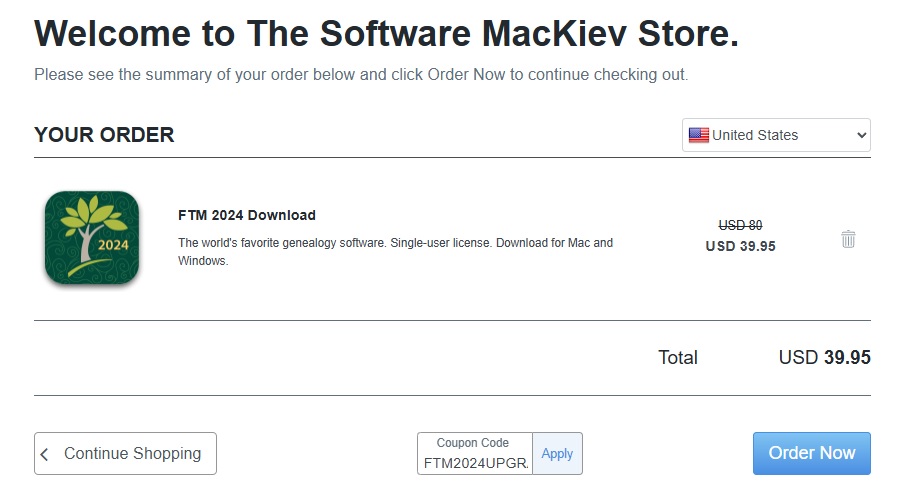Click the YOUR ORDER section heading
The image size is (907, 487).
[x=104, y=135]
